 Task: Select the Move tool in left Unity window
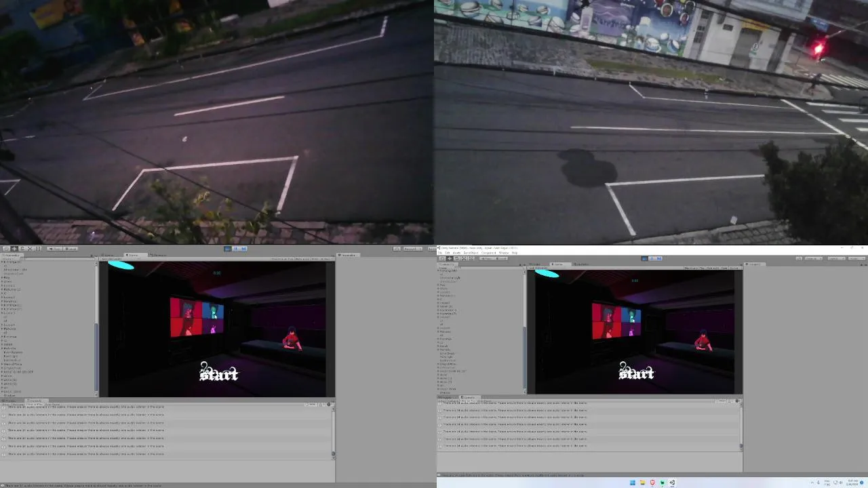tap(14, 249)
